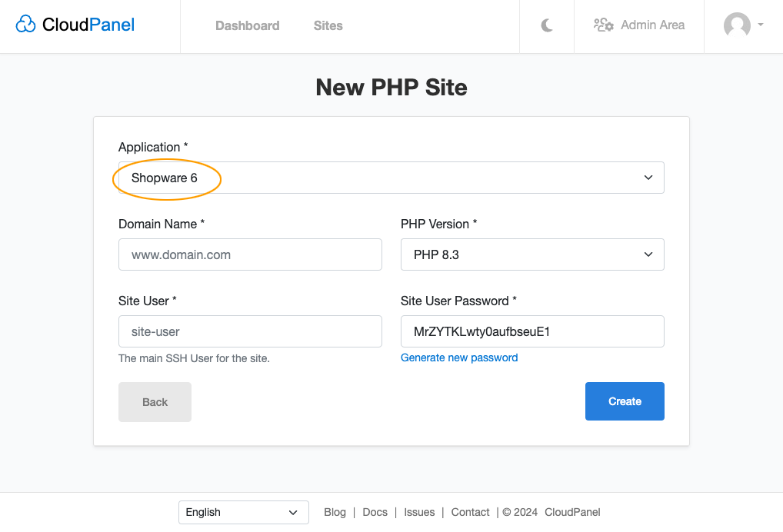Select the Site User Password field

532,331
